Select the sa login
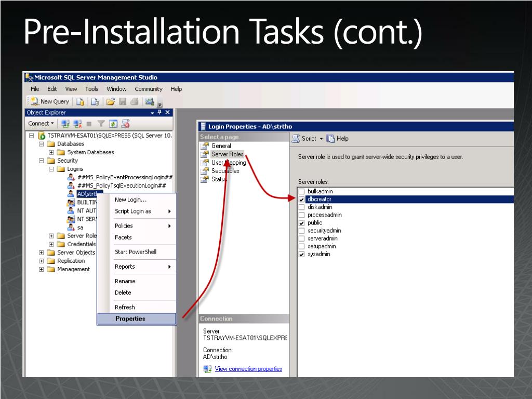This screenshot has width=532, height=399. (x=80, y=228)
